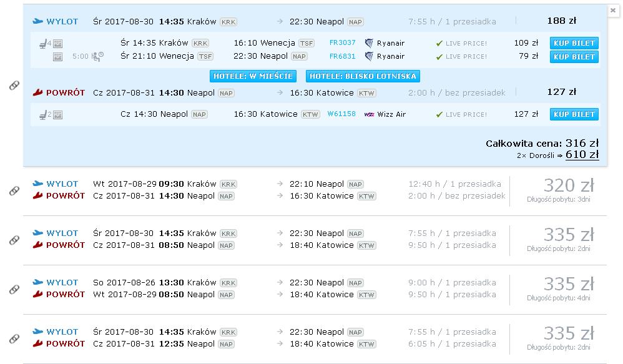Click departure plane icon in the 320 zł offer
Screen dimensions: 623x364
pyautogui.click(x=37, y=184)
